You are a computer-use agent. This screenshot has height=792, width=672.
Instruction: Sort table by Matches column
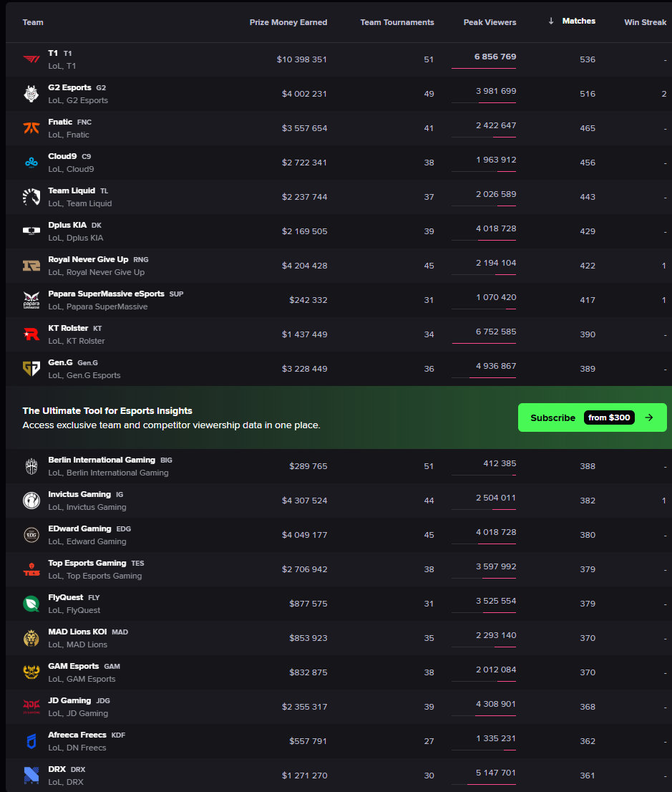tap(578, 21)
